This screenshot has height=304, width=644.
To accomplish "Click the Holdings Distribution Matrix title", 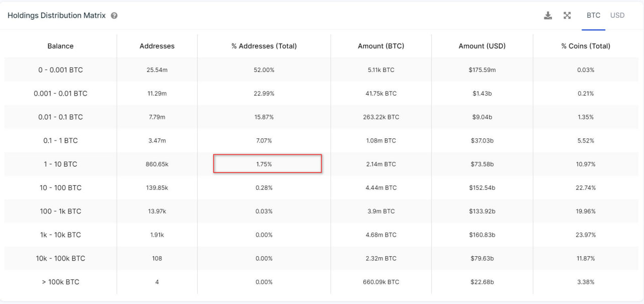I will [56, 16].
